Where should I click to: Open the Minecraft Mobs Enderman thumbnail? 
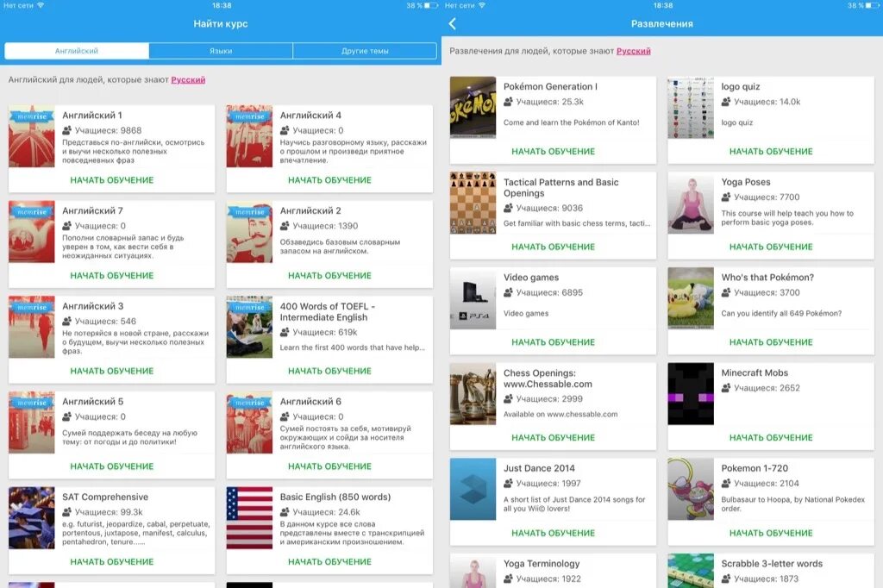(x=691, y=394)
